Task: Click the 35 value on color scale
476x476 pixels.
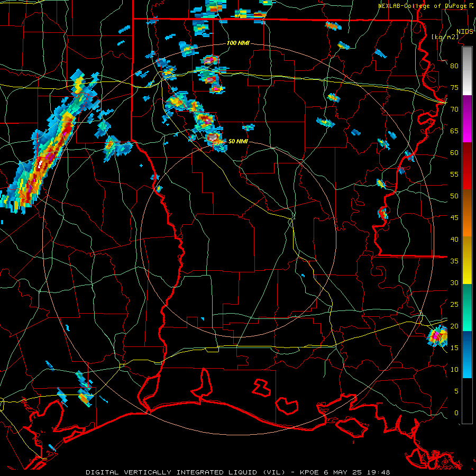Action: [x=454, y=261]
